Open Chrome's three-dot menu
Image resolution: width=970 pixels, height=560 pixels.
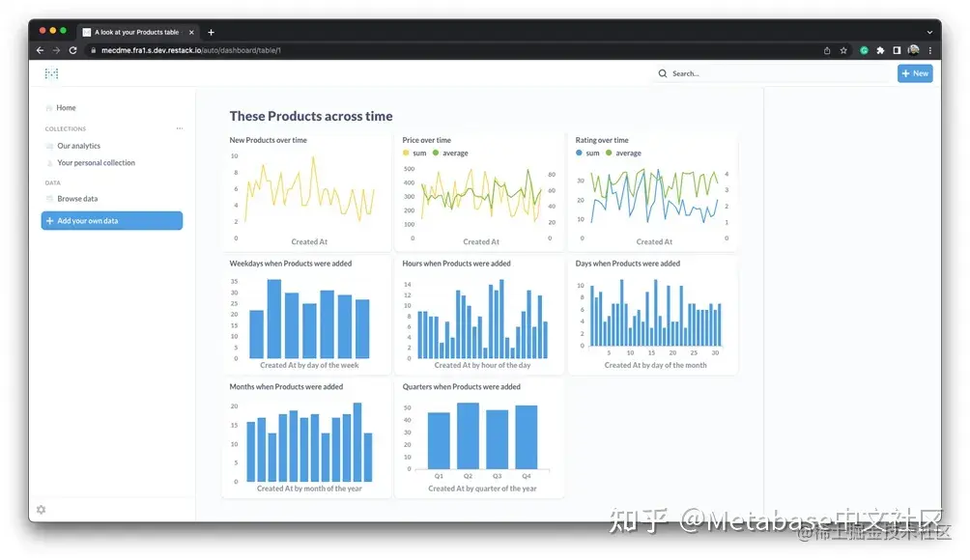(929, 50)
